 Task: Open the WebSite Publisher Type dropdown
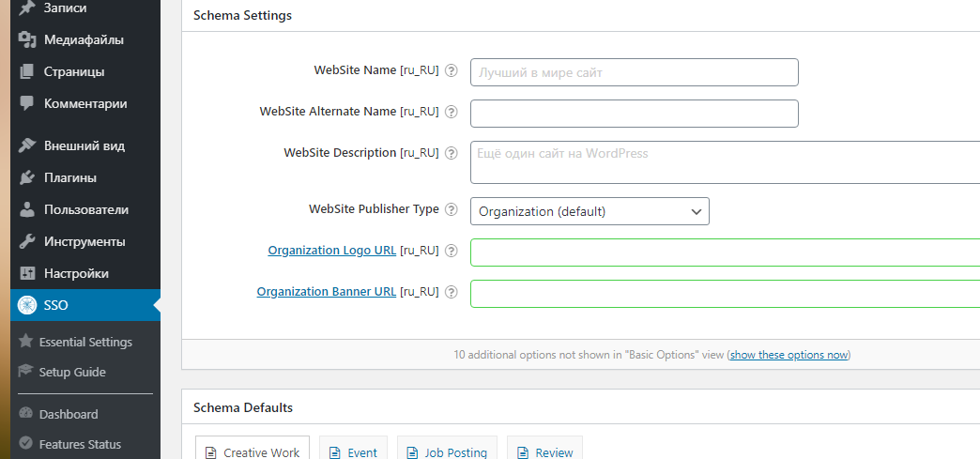(590, 211)
